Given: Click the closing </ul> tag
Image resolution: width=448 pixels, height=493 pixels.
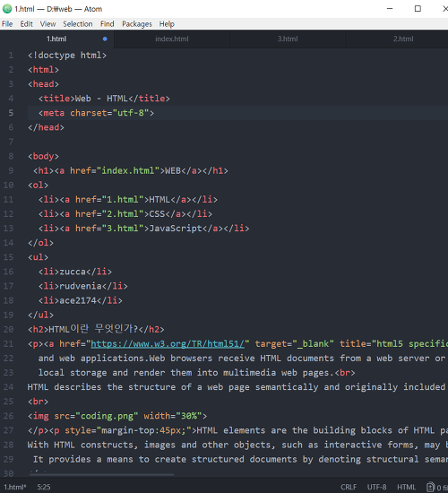Looking at the screenshot, I should (40, 315).
